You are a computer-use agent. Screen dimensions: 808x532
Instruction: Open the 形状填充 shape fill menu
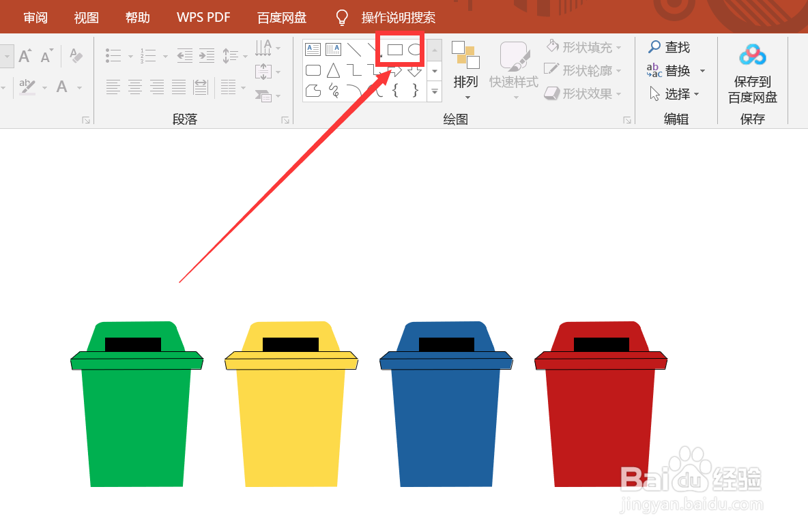pos(584,47)
